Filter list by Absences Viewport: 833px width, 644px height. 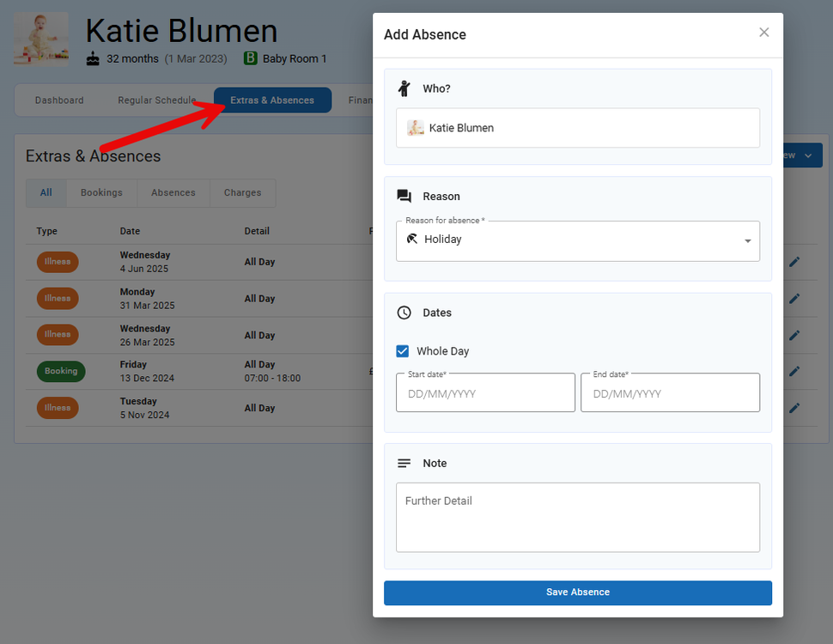173,193
